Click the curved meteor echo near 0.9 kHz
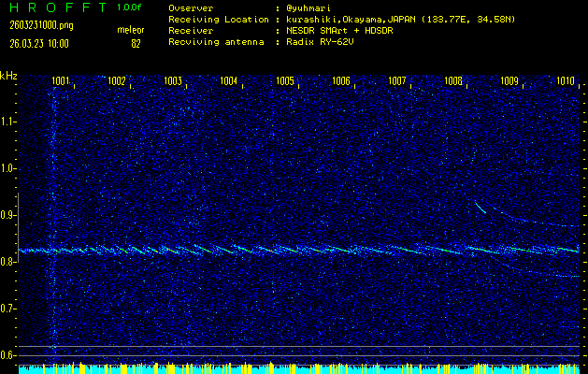Viewport: 588px width, 374px height. click(x=480, y=207)
